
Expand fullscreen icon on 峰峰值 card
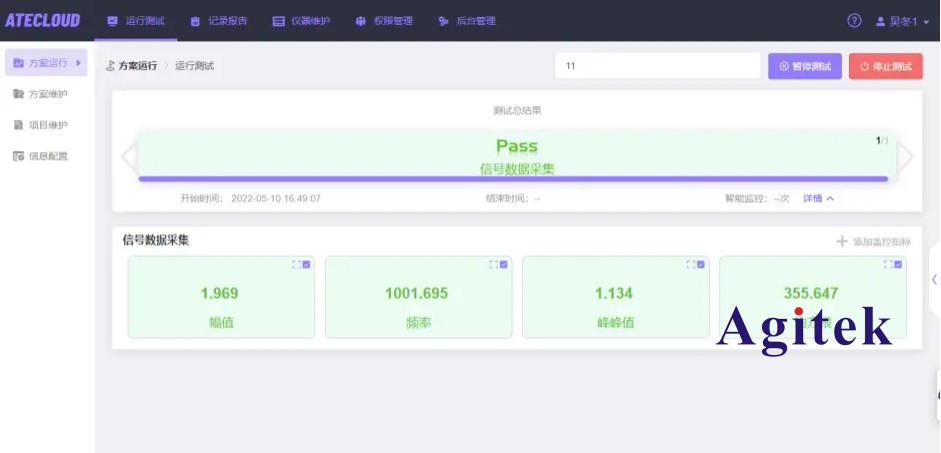[x=690, y=264]
